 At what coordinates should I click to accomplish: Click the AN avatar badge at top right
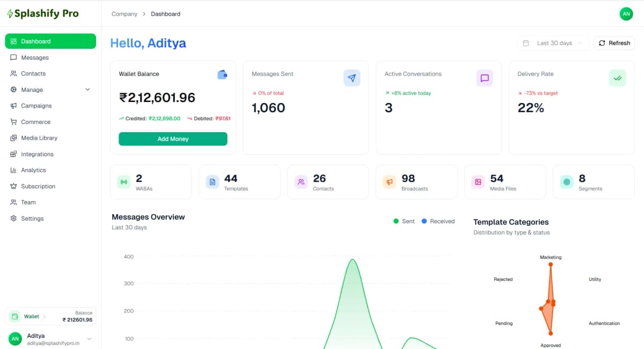tap(626, 14)
